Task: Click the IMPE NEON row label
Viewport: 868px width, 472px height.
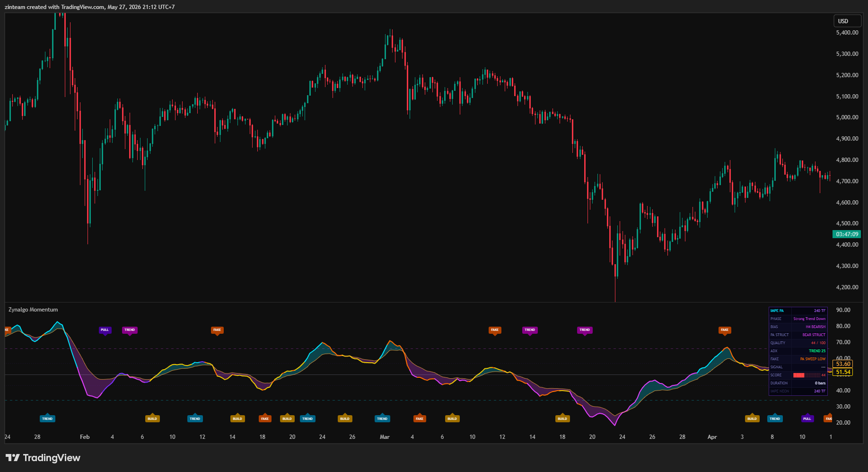Action: point(780,391)
